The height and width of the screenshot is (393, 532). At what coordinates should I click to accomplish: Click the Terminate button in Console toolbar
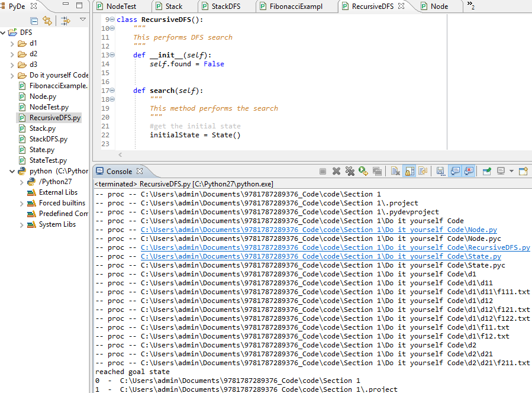(x=323, y=172)
